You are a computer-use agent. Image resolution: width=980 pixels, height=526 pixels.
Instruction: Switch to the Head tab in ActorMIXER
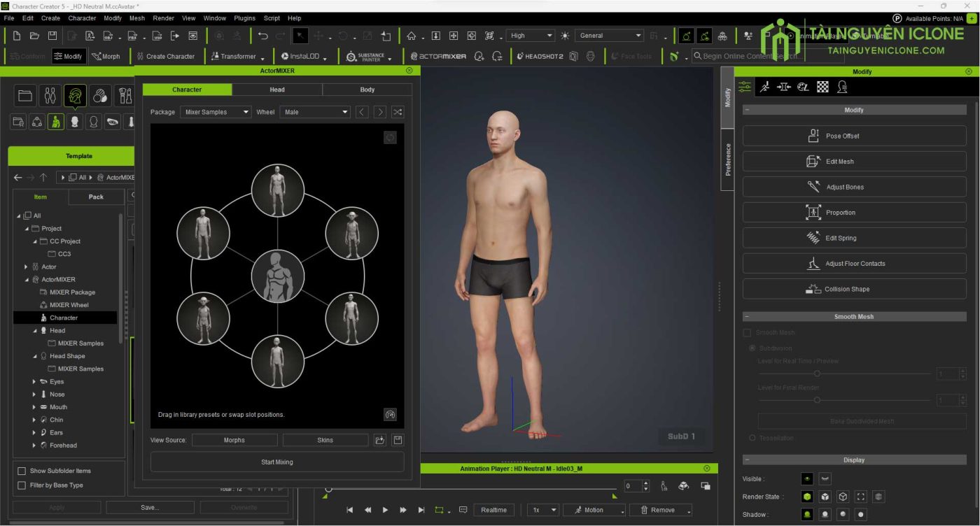pyautogui.click(x=277, y=90)
